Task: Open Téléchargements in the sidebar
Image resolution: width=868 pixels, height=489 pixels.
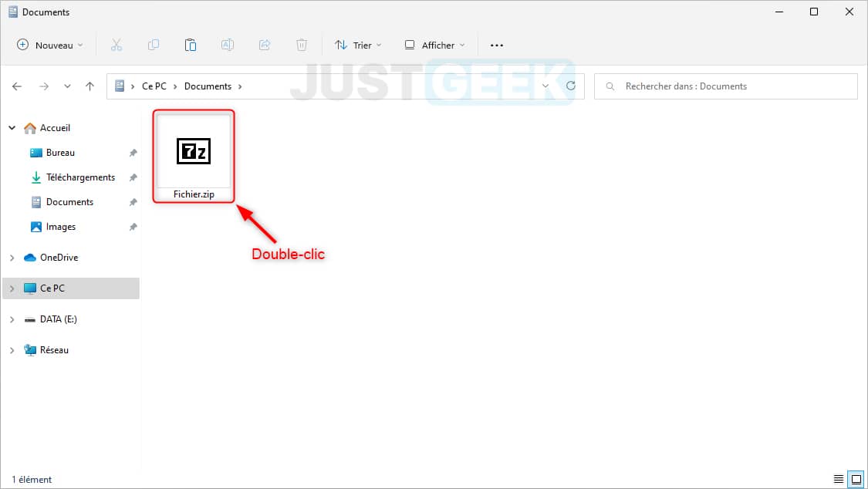Action: [81, 177]
